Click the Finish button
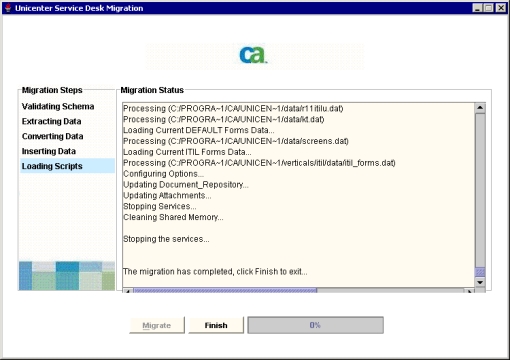This screenshot has height=360, width=510. tap(216, 325)
